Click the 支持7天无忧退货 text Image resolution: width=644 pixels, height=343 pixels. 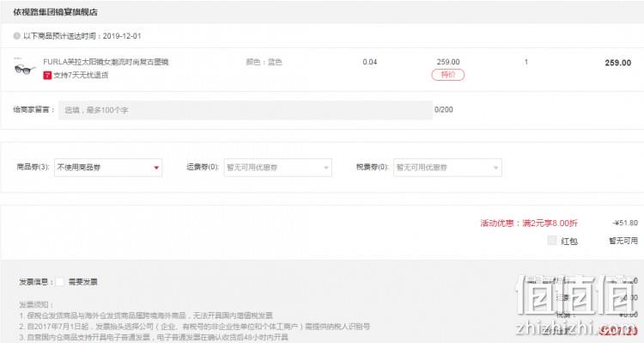[81, 76]
